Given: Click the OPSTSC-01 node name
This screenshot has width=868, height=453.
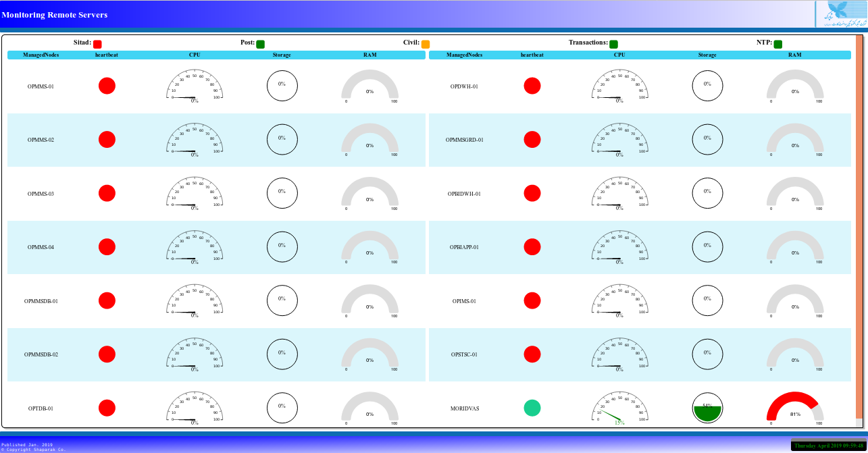Looking at the screenshot, I should point(465,354).
